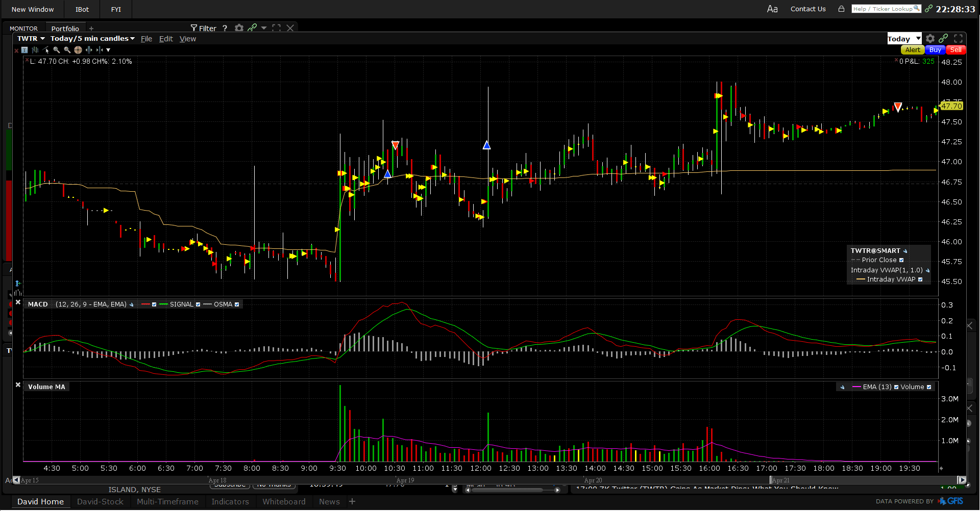Image resolution: width=980 pixels, height=511 pixels.
Task: Expand the Today/5 min candles dropdown
Action: 92,39
